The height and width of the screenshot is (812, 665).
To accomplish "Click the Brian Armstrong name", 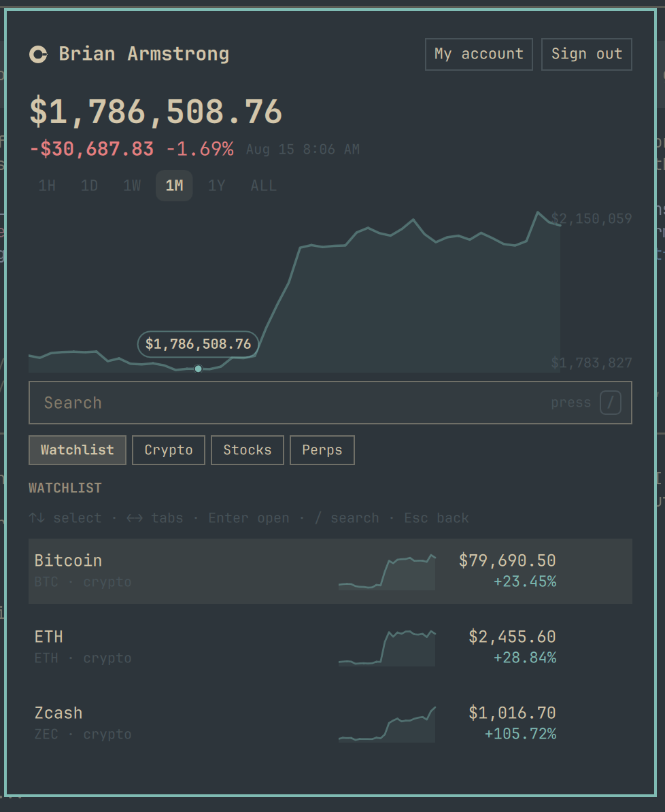I will click(144, 54).
